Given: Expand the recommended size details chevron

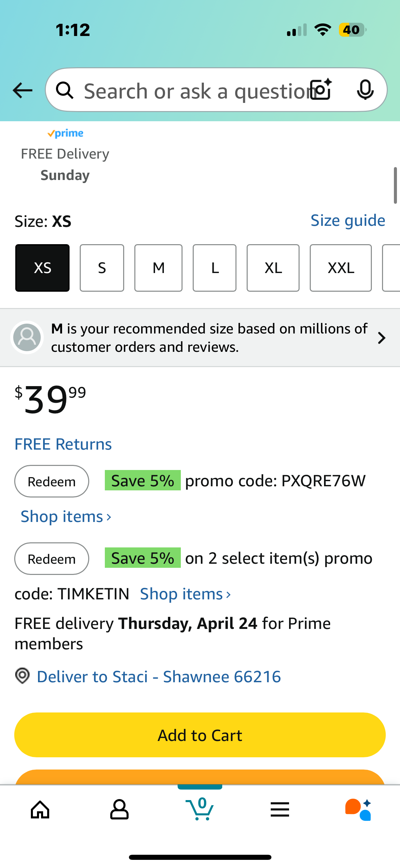Looking at the screenshot, I should pyautogui.click(x=382, y=338).
